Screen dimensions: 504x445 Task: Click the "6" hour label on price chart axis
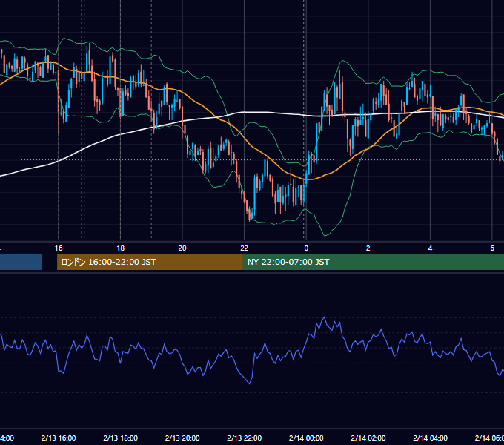(492, 248)
